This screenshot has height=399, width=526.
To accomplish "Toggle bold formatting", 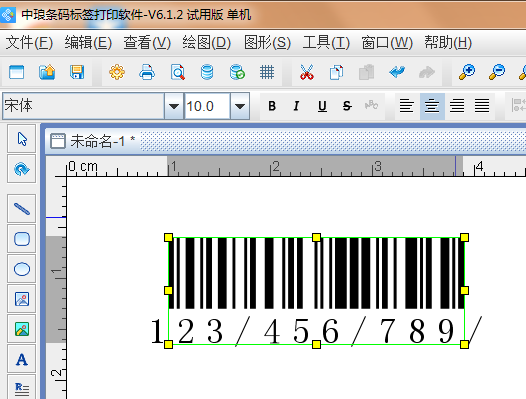I will click(x=272, y=106).
